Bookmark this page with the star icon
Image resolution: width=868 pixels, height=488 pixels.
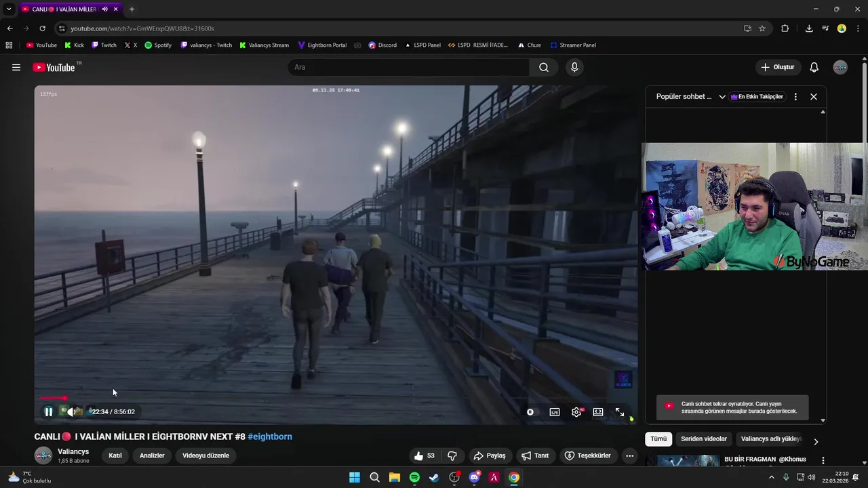[x=762, y=28]
